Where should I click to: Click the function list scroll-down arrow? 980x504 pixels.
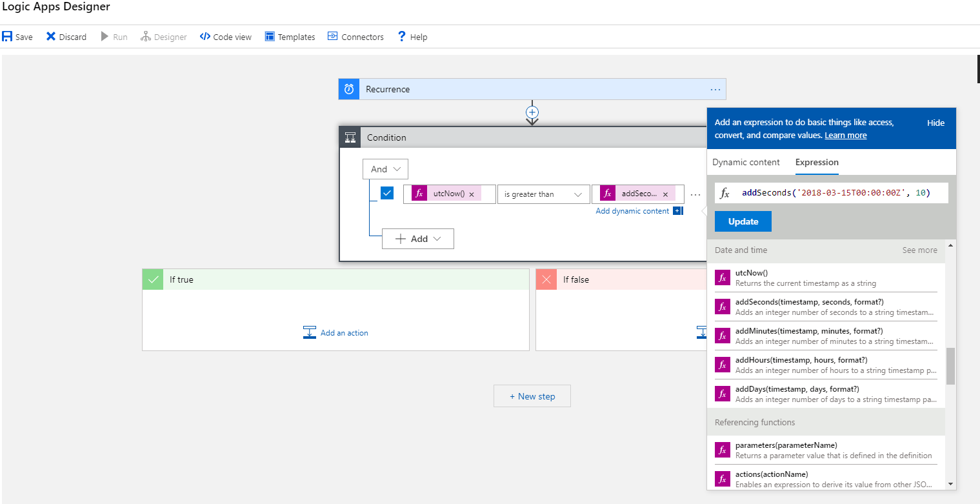(950, 484)
